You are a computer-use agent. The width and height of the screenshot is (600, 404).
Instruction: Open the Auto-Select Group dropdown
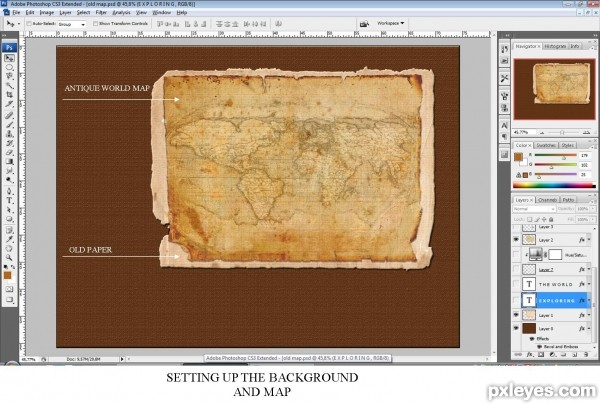tap(72, 24)
